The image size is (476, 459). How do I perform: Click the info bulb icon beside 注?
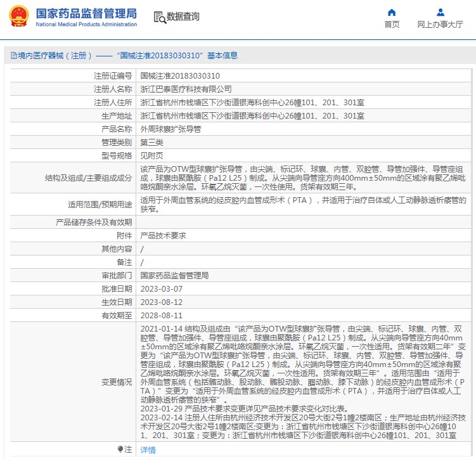point(120,449)
